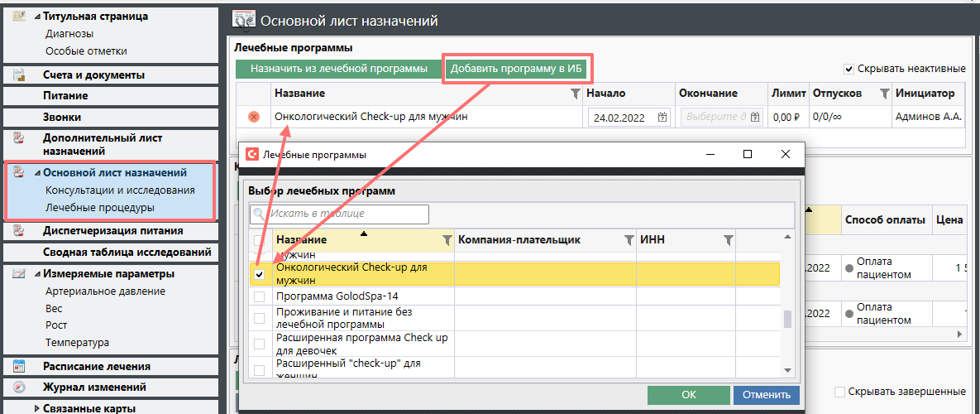Open calendar picker in Окончание date field
The width and height of the screenshot is (980, 414).
tap(754, 118)
